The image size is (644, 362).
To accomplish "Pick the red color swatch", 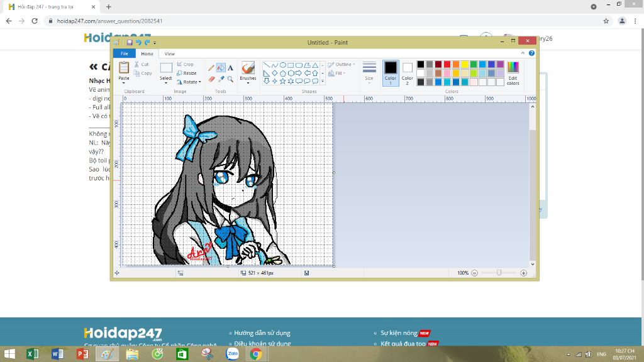I will 447,64.
